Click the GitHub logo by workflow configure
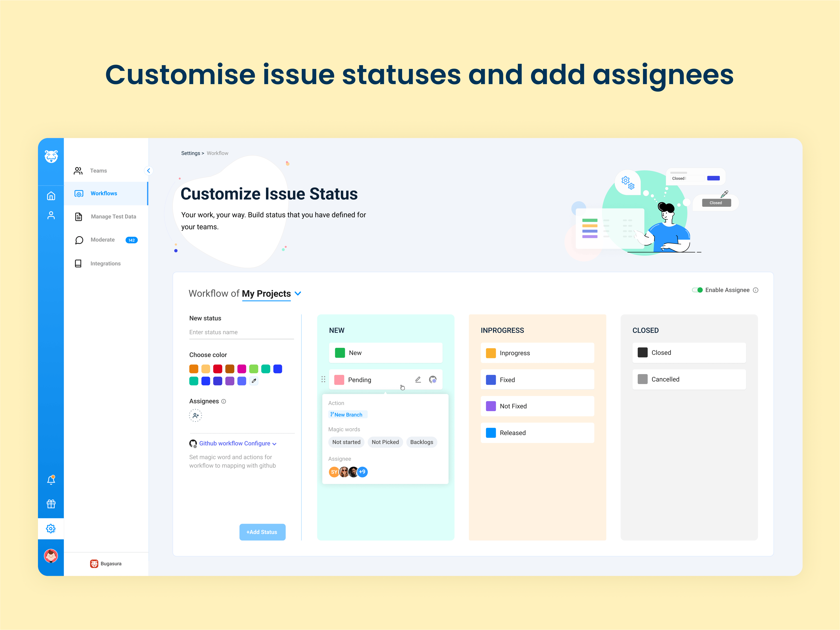 click(193, 443)
